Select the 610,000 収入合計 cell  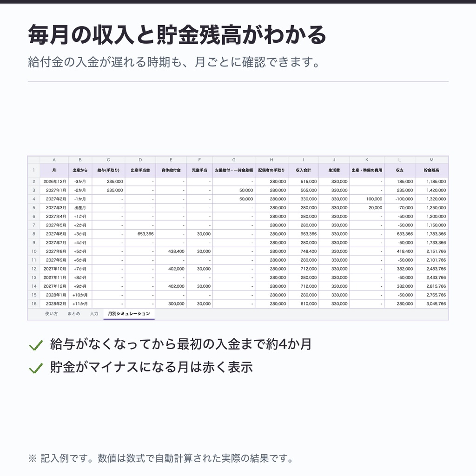pos(303,304)
